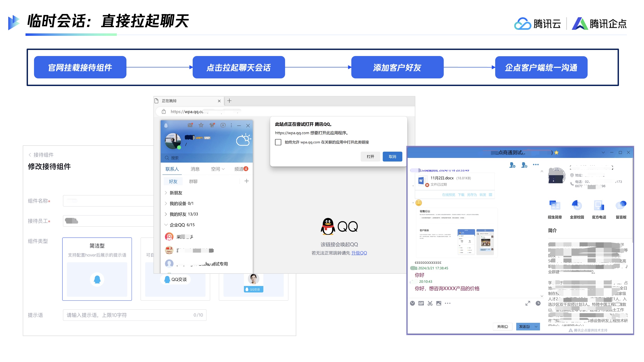The width and height of the screenshot is (644, 362).
Task: Tick the 始终允许 wpa.qq.com checkbox
Action: 278,142
